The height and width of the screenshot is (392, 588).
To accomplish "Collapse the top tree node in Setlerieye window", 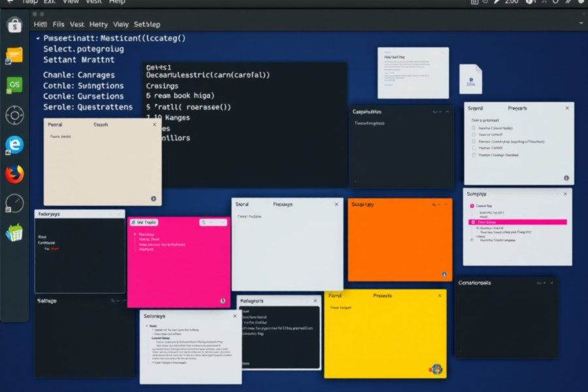I will (x=147, y=326).
